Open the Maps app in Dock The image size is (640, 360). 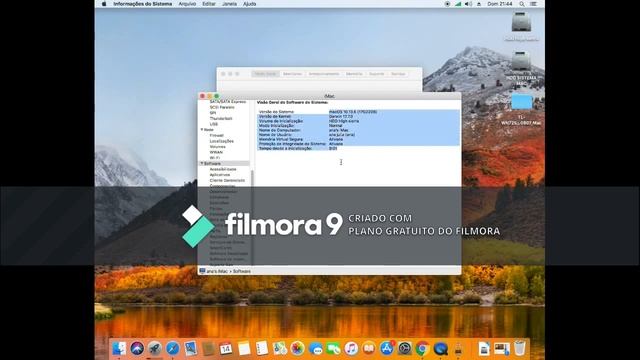pos(280,348)
